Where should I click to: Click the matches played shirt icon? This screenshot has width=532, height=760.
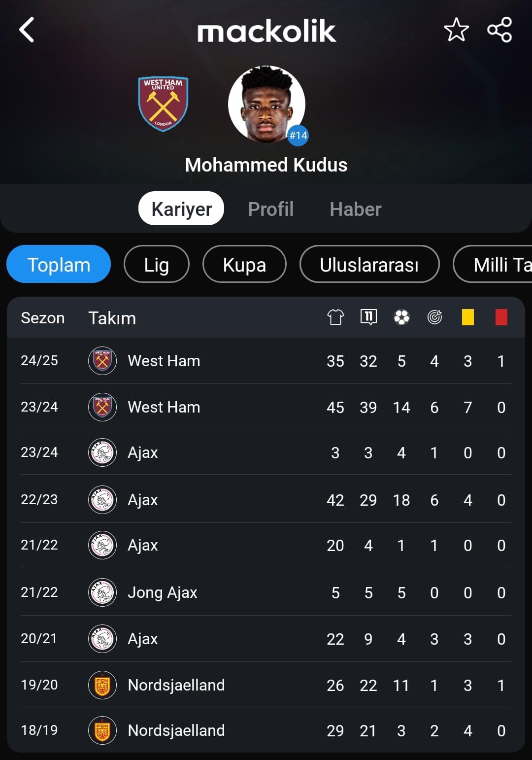[x=335, y=317]
